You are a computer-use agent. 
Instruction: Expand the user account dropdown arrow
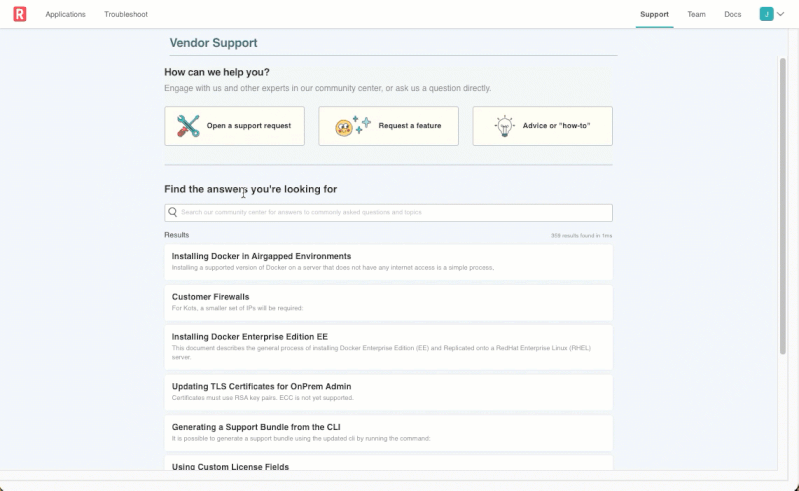780,14
